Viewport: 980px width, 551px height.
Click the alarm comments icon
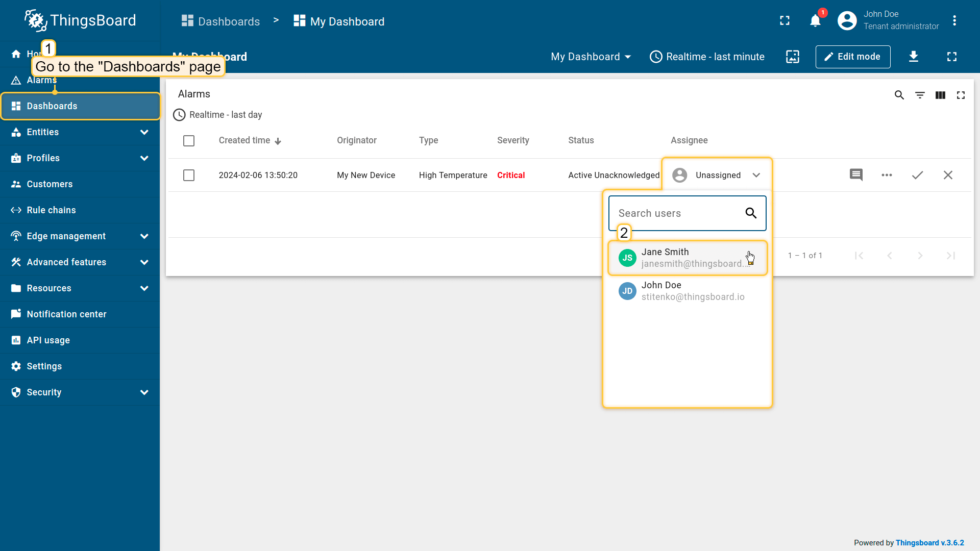[856, 175]
